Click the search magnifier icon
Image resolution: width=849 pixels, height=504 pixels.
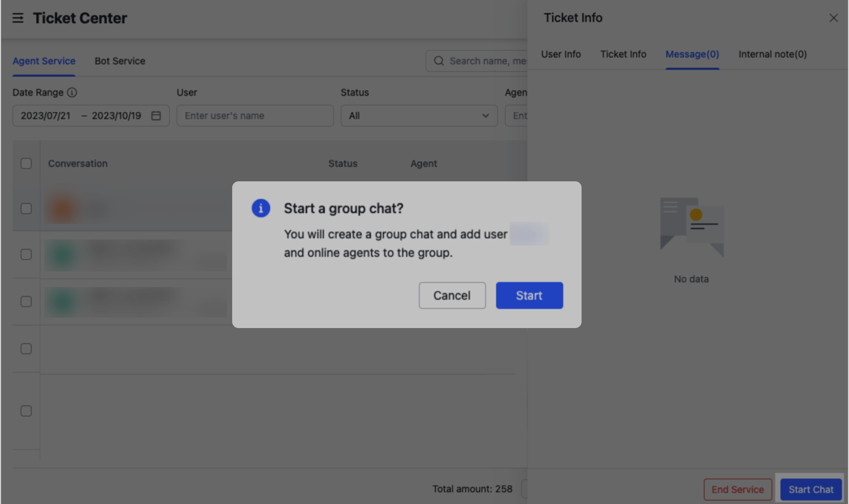[x=439, y=61]
